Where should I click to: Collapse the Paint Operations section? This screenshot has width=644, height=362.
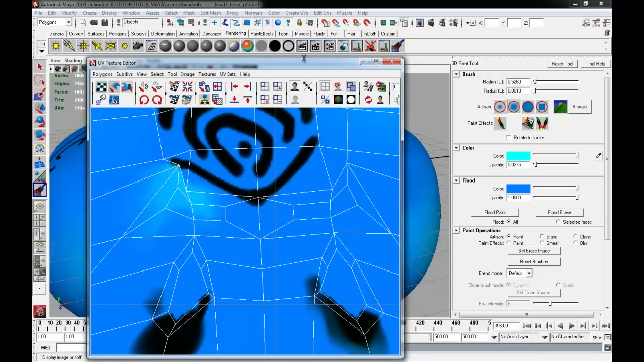point(456,230)
